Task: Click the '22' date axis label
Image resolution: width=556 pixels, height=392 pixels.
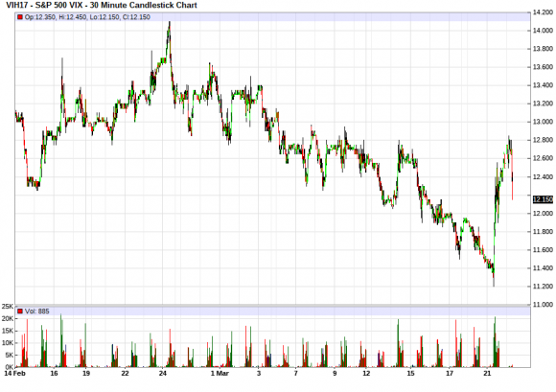Action: click(125, 374)
